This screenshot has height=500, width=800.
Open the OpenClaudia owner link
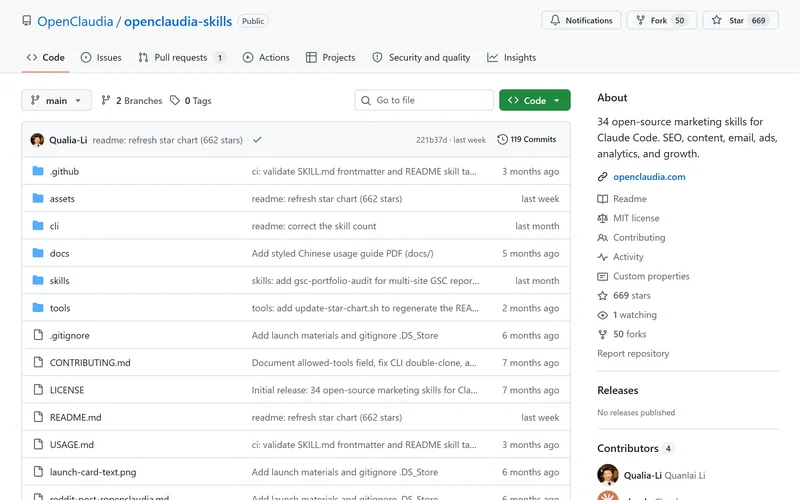pyautogui.click(x=75, y=21)
